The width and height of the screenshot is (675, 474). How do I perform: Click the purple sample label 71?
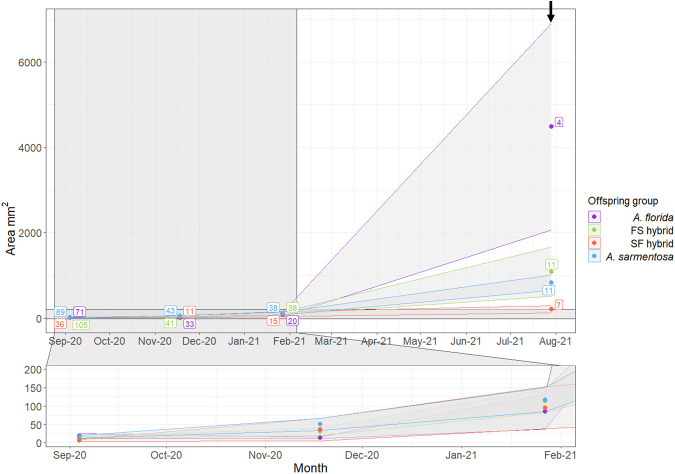[79, 312]
